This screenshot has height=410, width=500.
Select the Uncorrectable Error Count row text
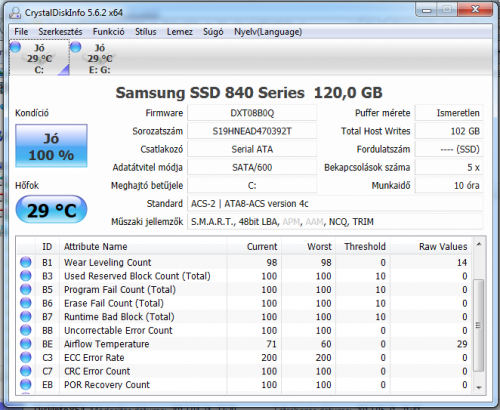118,330
